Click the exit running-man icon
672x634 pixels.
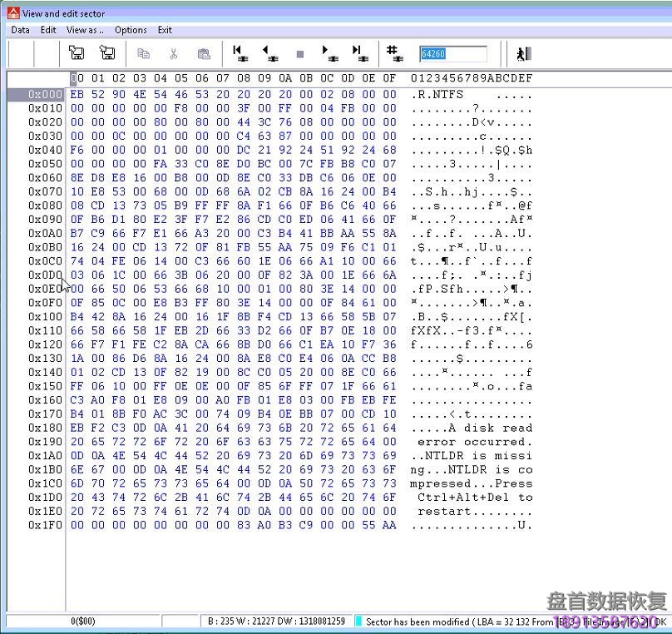pyautogui.click(x=523, y=54)
